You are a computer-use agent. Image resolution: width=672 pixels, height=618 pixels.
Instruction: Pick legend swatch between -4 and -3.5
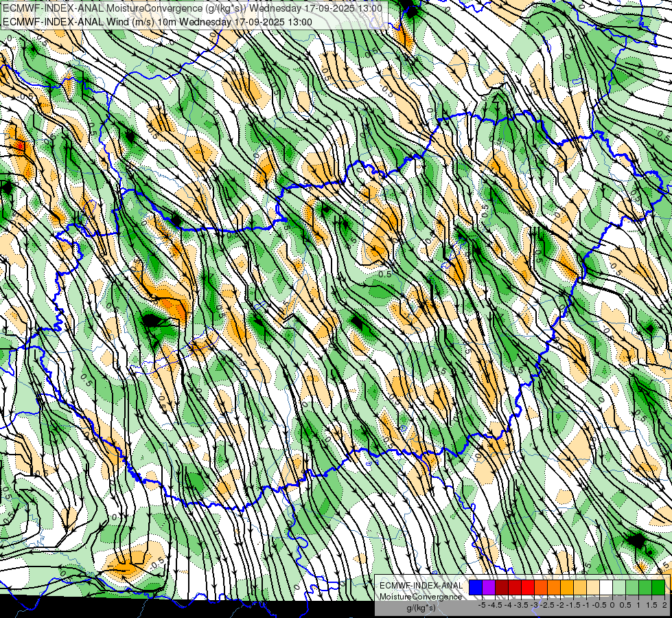tap(515, 588)
